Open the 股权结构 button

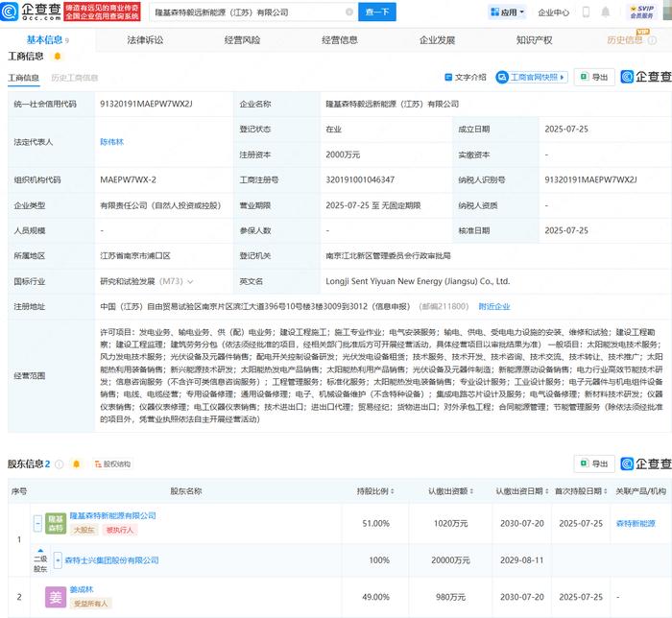point(112,463)
